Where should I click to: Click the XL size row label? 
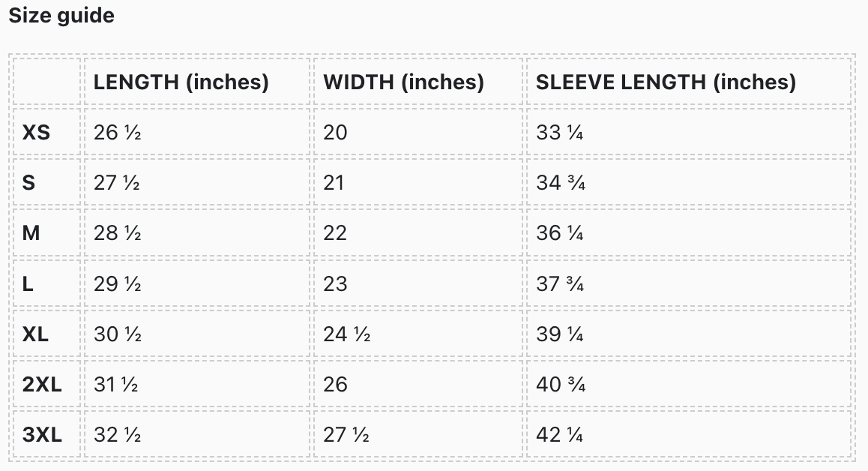(35, 334)
